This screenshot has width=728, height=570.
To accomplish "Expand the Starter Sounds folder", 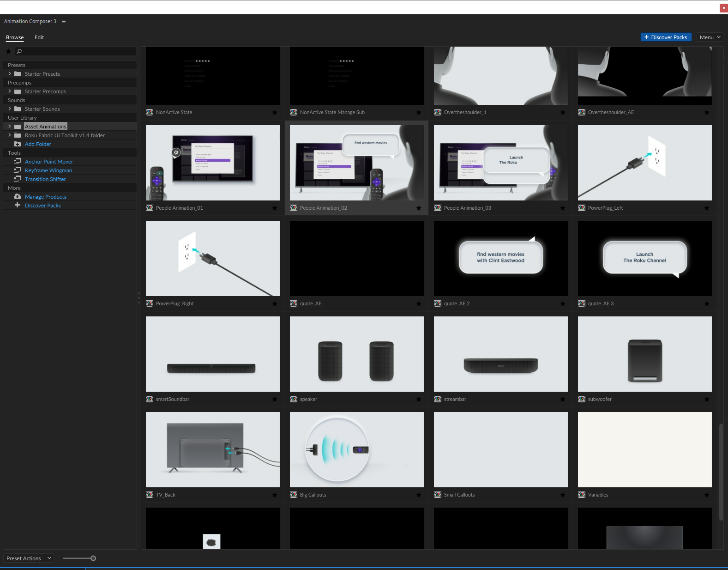I will point(10,109).
